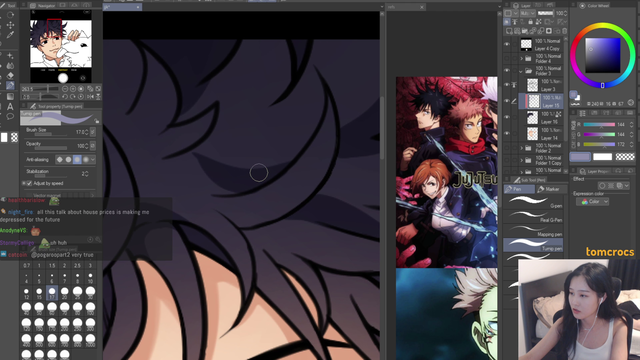Select the Gradient tool

10,96
